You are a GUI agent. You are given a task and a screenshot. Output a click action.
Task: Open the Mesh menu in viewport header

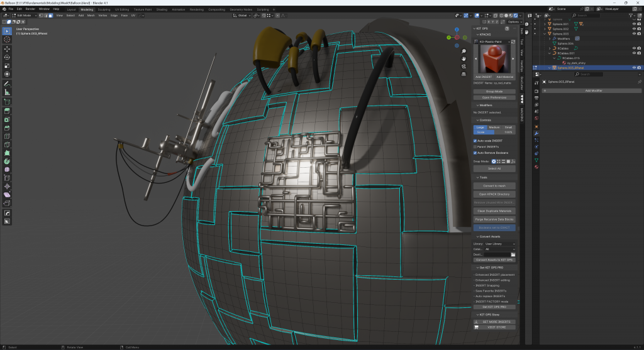[x=91, y=16]
